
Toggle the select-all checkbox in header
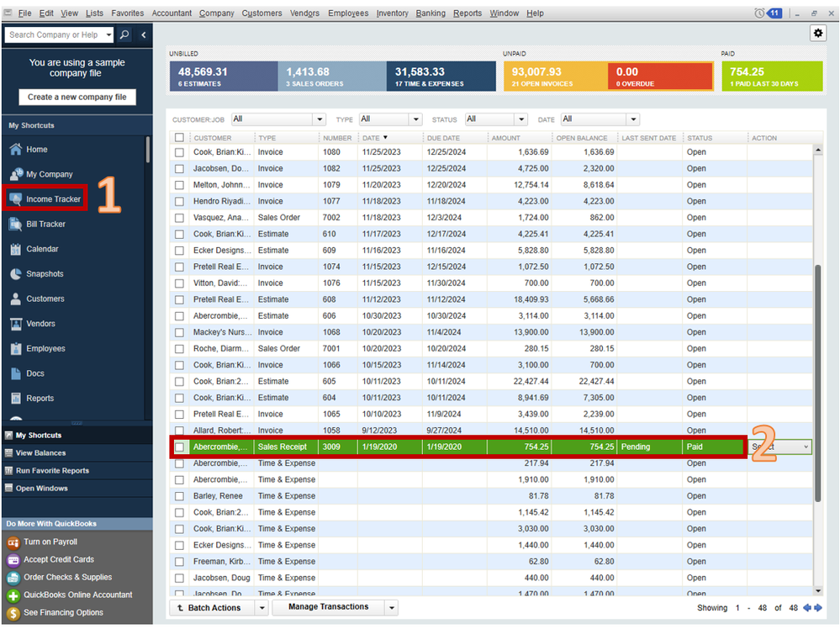click(179, 138)
